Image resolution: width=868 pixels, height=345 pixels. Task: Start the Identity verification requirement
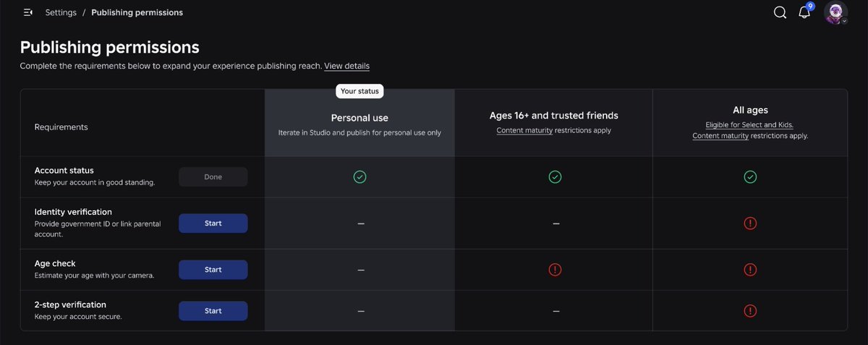[x=213, y=223]
